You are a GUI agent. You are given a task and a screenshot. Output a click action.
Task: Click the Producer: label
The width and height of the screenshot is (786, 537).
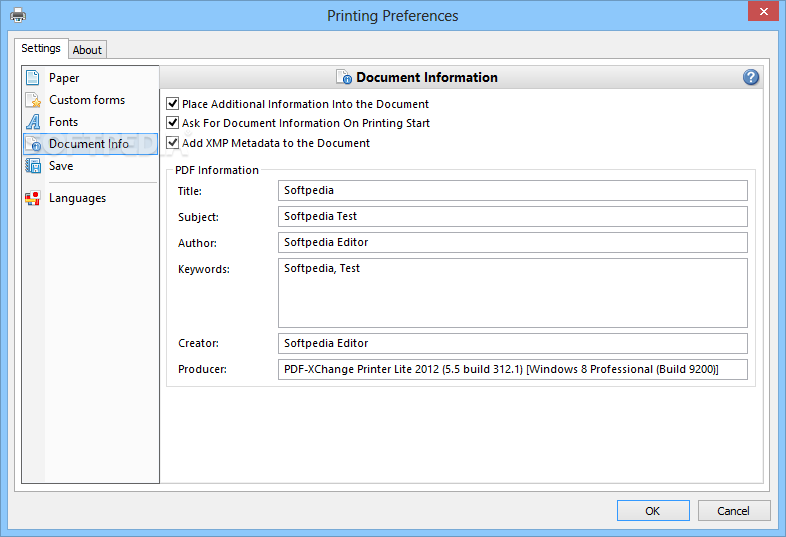pos(203,370)
